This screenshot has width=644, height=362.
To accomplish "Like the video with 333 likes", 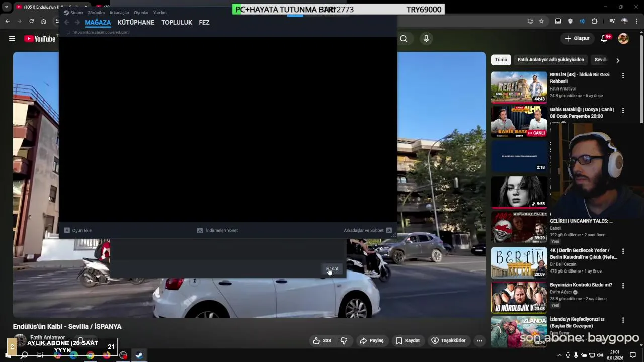I will [x=321, y=341].
